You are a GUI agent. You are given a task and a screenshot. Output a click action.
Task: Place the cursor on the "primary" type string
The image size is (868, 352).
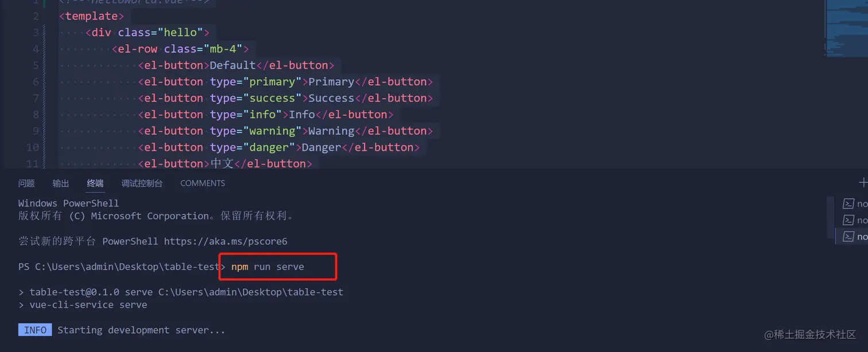(x=272, y=82)
